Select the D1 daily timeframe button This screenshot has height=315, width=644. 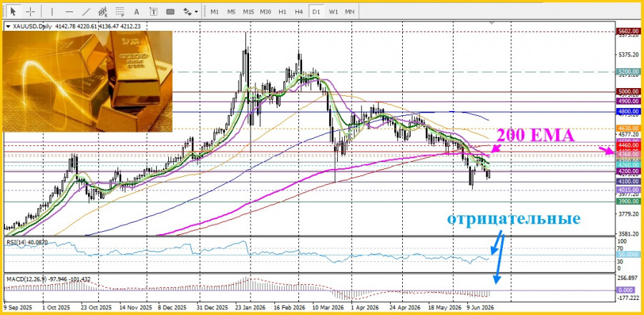coord(316,11)
